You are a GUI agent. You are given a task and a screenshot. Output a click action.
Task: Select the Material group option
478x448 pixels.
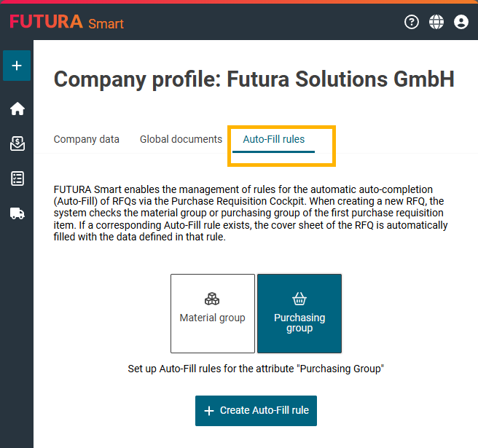coord(213,313)
